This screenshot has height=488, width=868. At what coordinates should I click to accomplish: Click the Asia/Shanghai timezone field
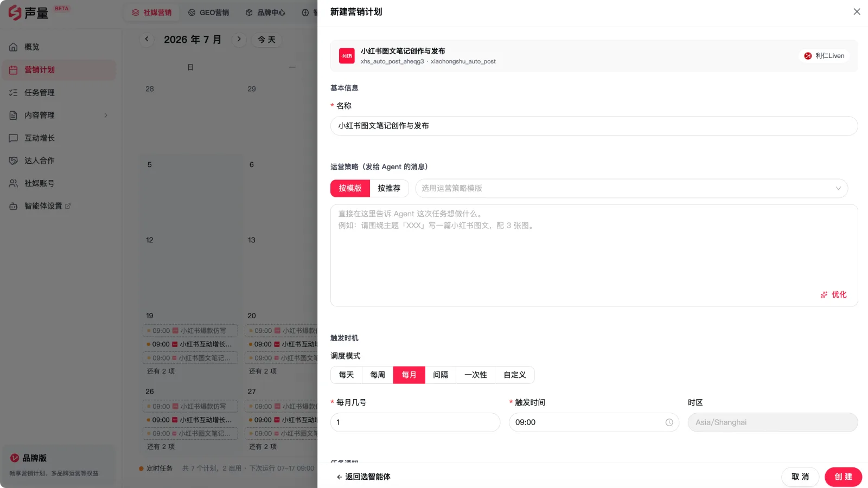pos(773,422)
